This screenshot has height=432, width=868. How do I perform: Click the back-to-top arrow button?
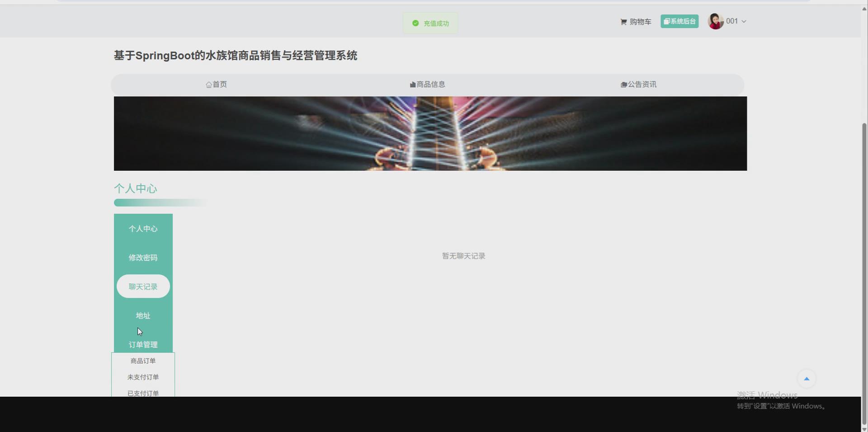[807, 379]
